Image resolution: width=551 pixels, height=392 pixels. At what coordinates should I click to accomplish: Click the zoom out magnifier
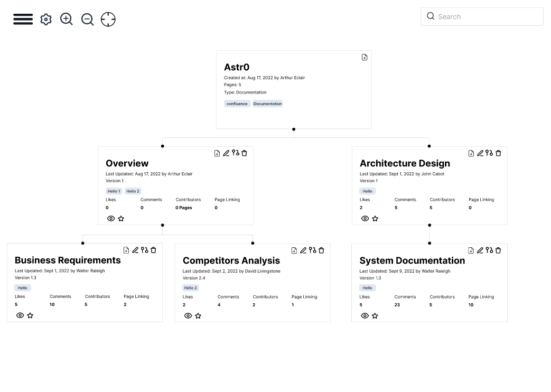(x=87, y=20)
